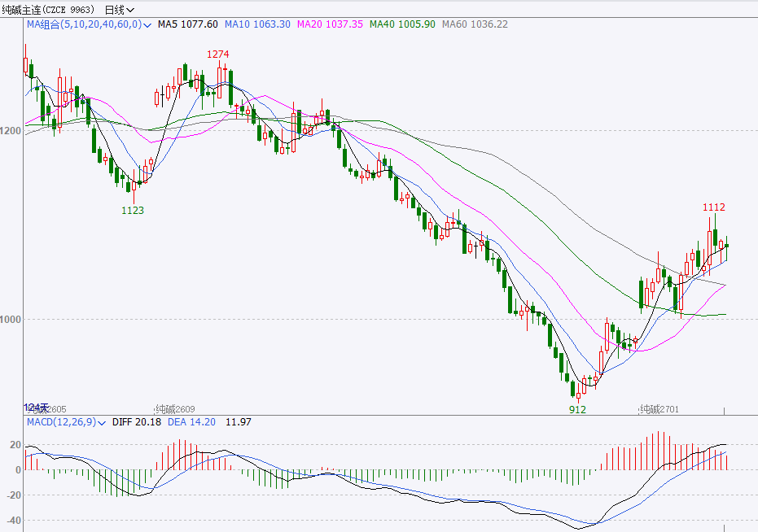Select the MA60 1036.22 legend label
This screenshot has width=758, height=532.
[x=475, y=24]
